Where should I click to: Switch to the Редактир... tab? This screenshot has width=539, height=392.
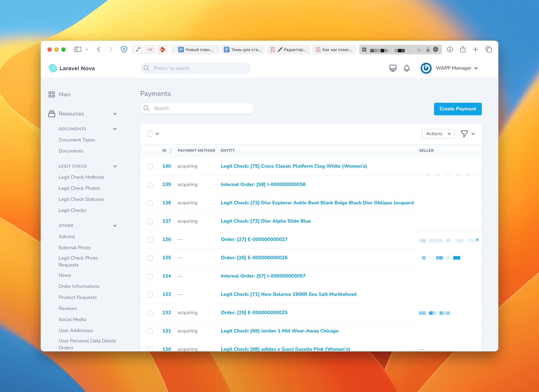pyautogui.click(x=288, y=49)
